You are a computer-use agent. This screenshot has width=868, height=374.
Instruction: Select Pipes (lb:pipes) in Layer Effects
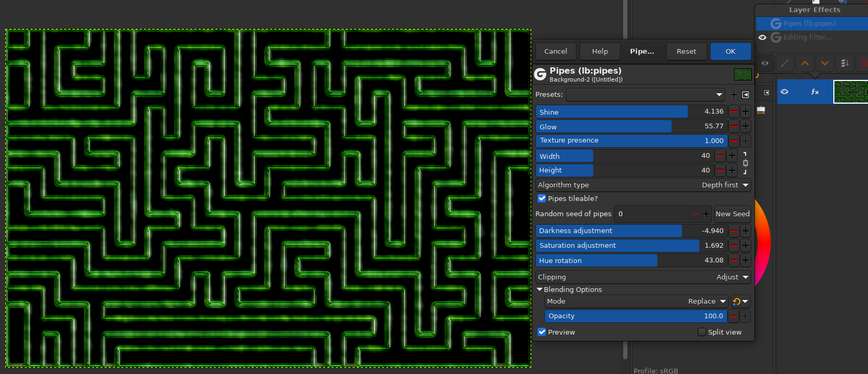pos(812,24)
